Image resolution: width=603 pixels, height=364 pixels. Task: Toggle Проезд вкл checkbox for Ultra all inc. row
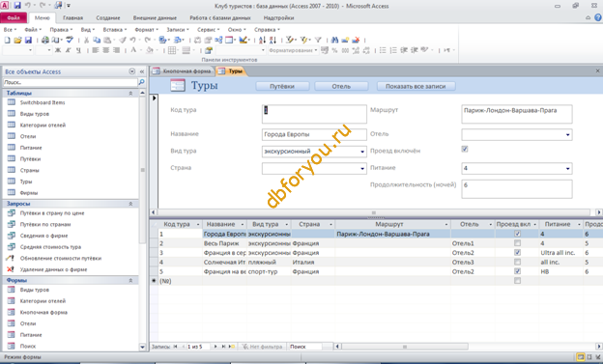point(517,253)
